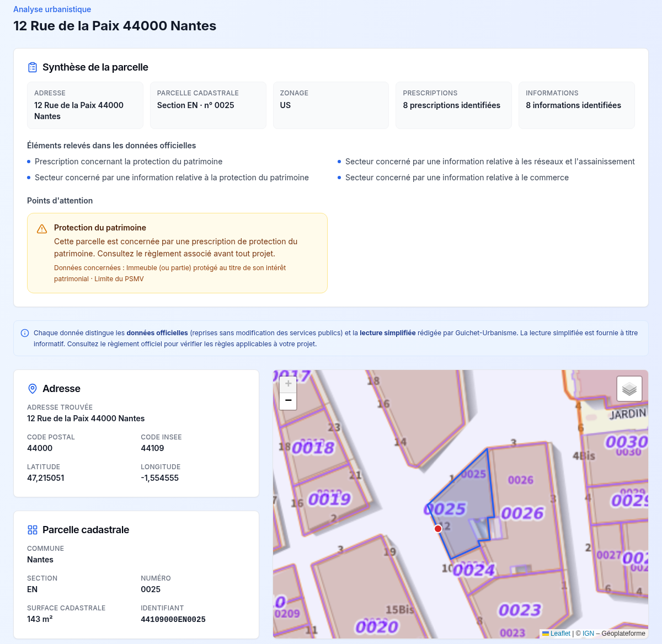Click the grid icon beside Parcelle cadastrale
This screenshot has height=644, width=662.
pyautogui.click(x=33, y=530)
